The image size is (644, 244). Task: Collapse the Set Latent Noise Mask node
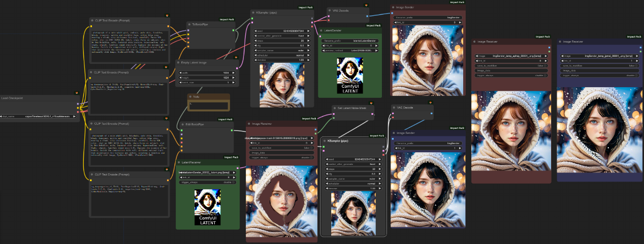click(x=335, y=108)
